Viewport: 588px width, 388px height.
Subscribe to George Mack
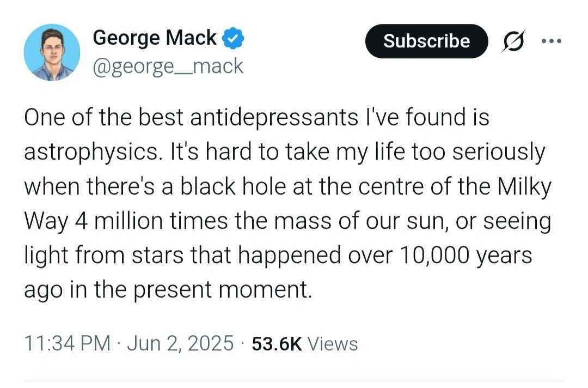tap(427, 41)
